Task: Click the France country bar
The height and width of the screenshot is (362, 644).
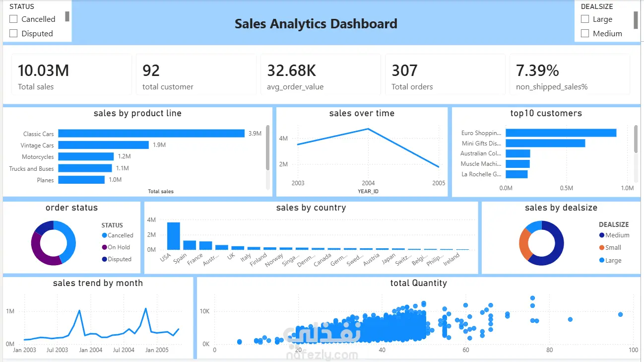Action: (x=205, y=246)
